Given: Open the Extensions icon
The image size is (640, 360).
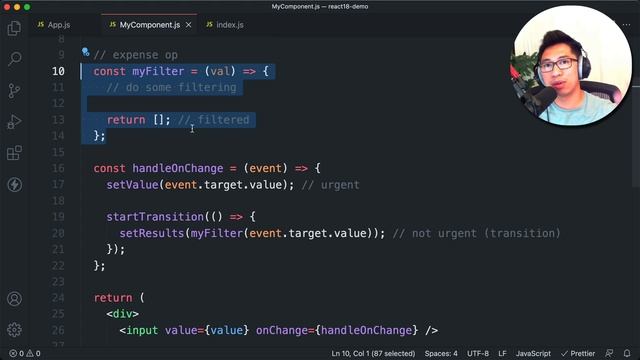Looking at the screenshot, I should click(x=14, y=153).
